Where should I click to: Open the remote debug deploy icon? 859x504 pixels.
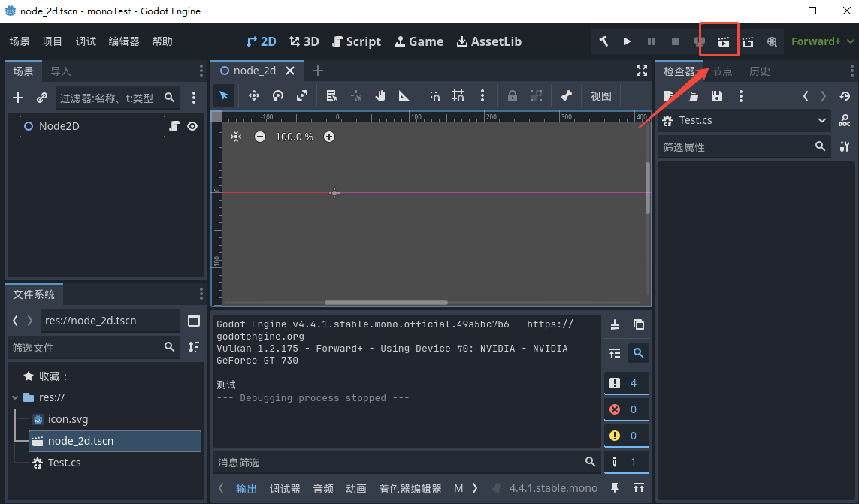pos(700,41)
